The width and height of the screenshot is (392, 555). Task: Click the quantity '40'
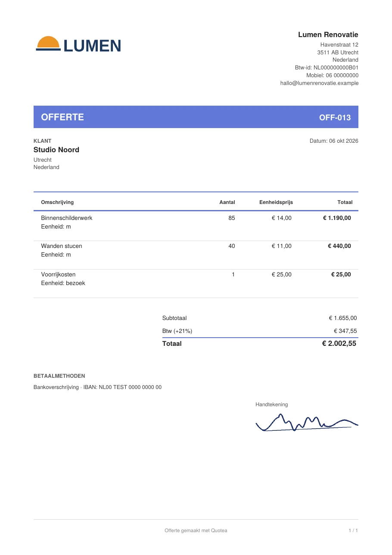pos(232,246)
